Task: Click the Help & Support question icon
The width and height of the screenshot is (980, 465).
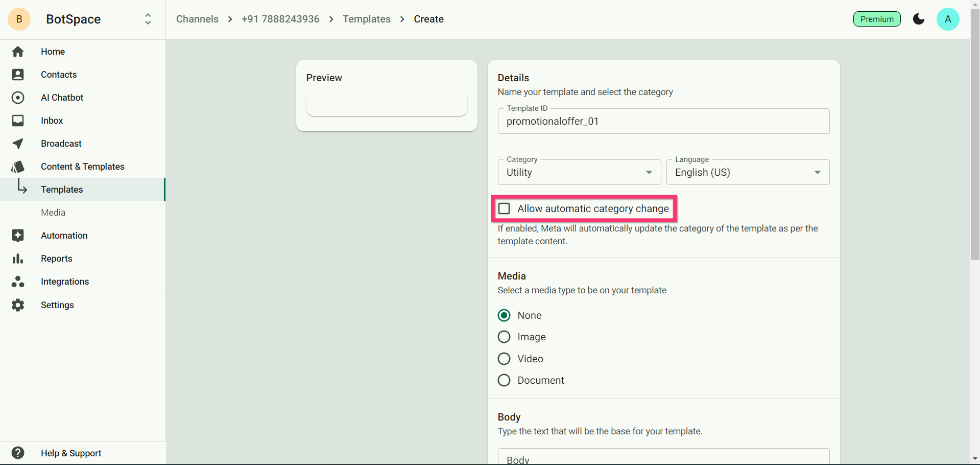Action: tap(18, 453)
